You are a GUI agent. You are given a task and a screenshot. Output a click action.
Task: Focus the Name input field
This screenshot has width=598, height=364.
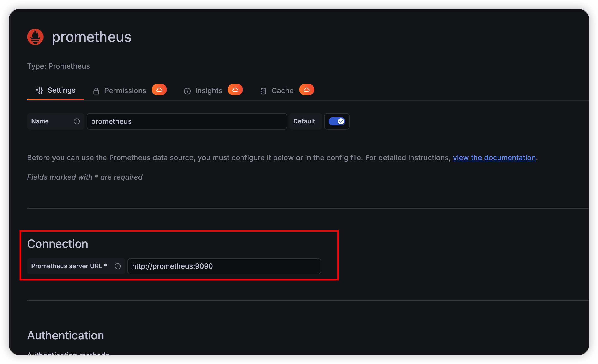[187, 121]
